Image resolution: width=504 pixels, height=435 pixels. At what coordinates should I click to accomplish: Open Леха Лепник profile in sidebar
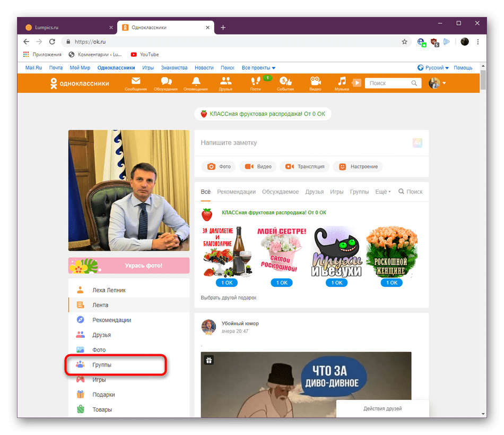tap(128, 290)
